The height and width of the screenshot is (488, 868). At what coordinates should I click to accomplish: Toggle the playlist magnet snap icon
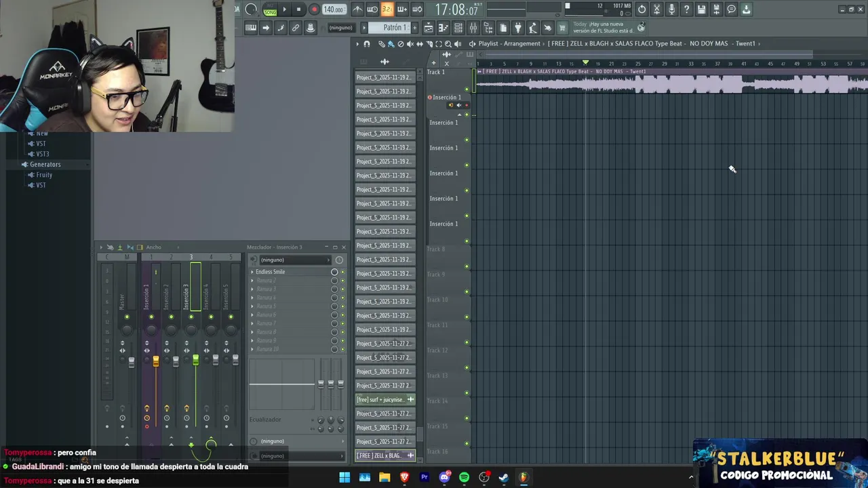[367, 43]
